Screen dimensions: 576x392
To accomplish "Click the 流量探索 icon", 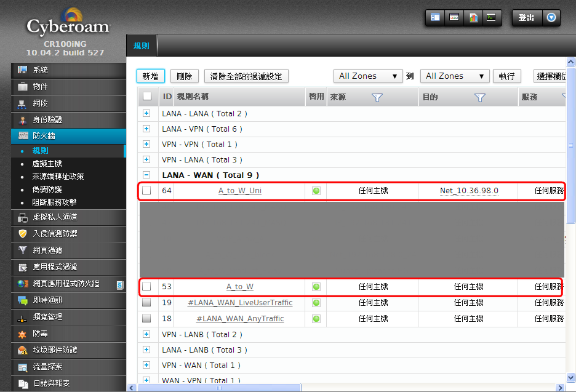I will (23, 367).
